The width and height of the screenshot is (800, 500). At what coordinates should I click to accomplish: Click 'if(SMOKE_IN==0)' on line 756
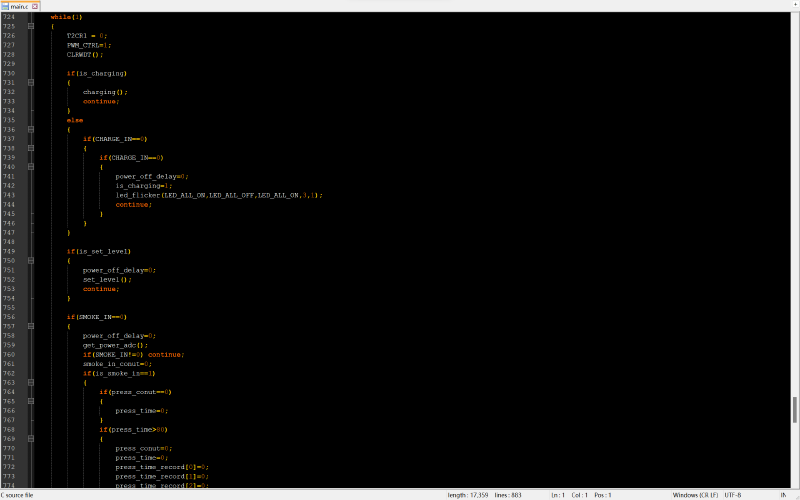(x=97, y=317)
